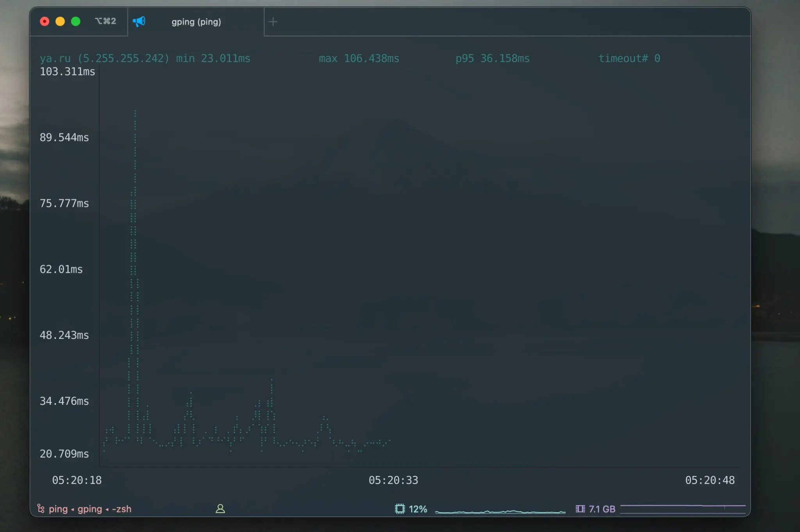Click the 34.476ms y-axis label
The width and height of the screenshot is (800, 532).
pyautogui.click(x=64, y=401)
